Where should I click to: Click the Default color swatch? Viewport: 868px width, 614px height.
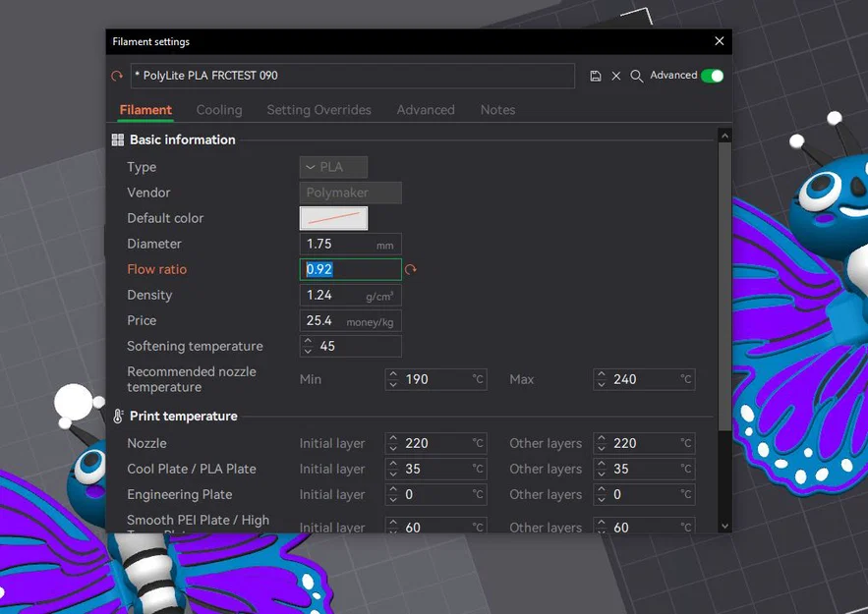click(333, 218)
